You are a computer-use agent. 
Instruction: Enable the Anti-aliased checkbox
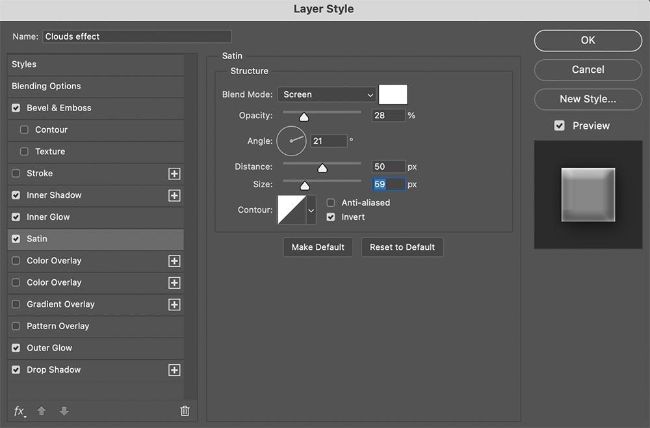pos(332,203)
